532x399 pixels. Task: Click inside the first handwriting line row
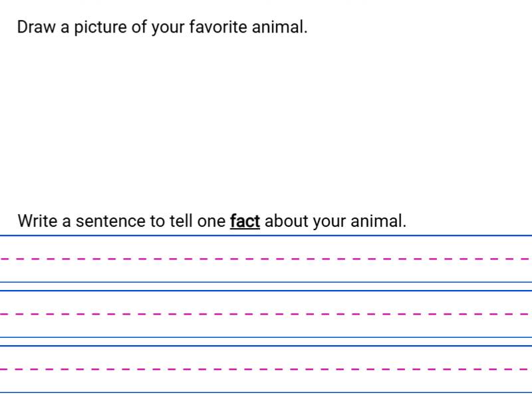tap(266, 271)
